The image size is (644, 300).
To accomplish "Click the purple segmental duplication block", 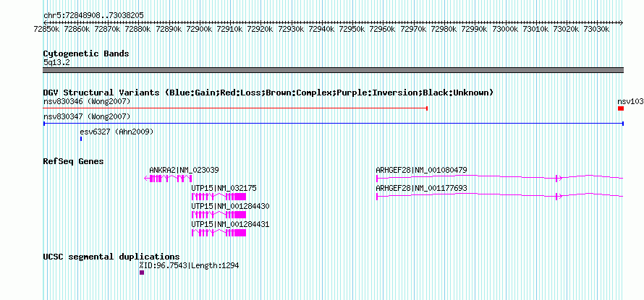I will (142, 273).
